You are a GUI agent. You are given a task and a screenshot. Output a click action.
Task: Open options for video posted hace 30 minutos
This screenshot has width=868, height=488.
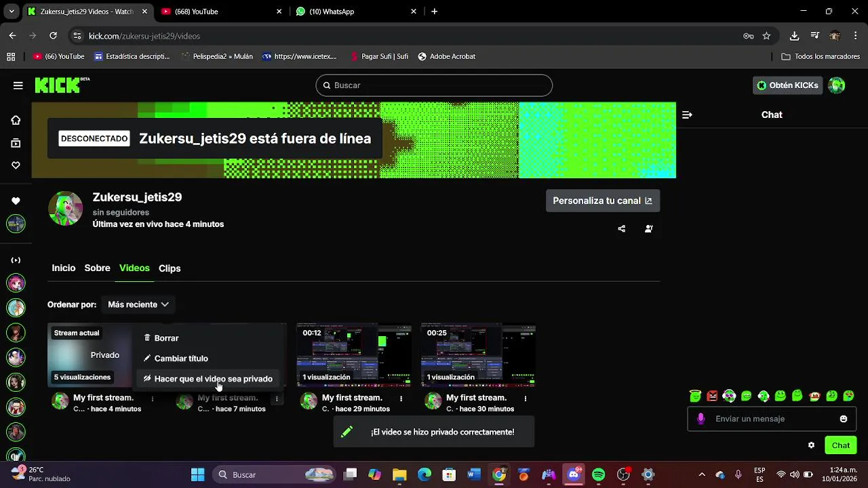point(526,399)
